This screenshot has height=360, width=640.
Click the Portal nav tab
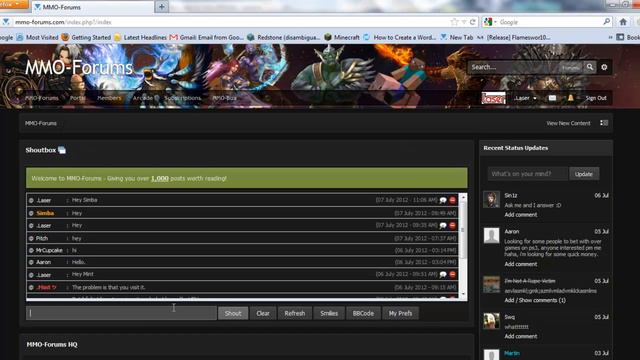[78, 98]
